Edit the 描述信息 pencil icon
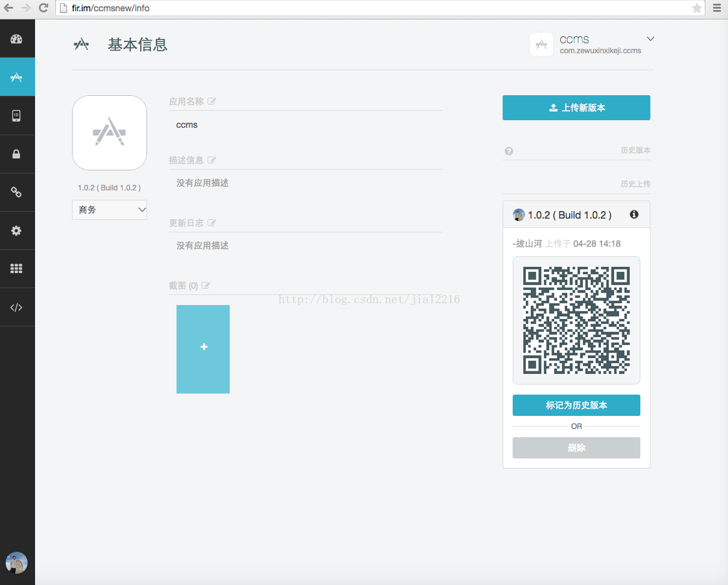The width and height of the screenshot is (728, 585). tap(212, 160)
